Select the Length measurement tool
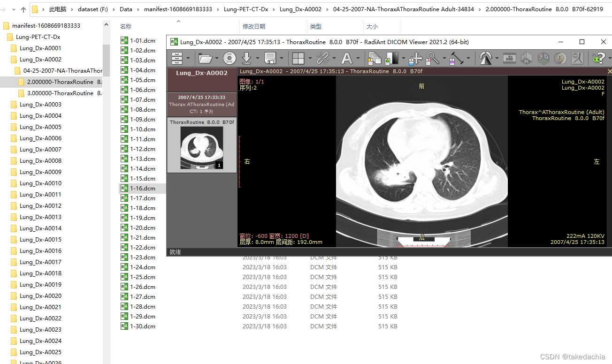 click(457, 58)
